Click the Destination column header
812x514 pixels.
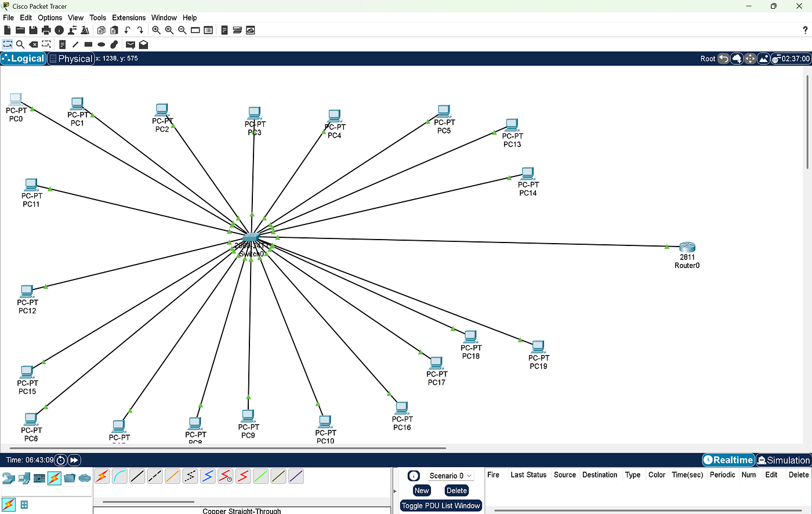pyautogui.click(x=600, y=475)
